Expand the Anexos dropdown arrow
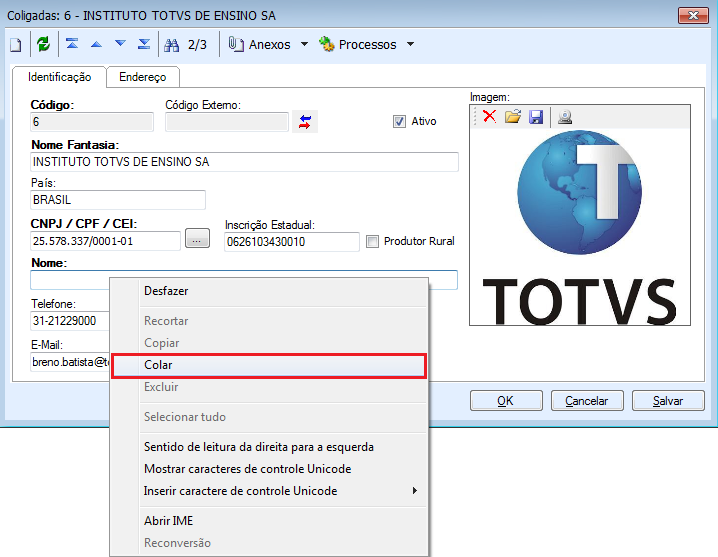The width and height of the screenshot is (718, 557). coord(305,44)
